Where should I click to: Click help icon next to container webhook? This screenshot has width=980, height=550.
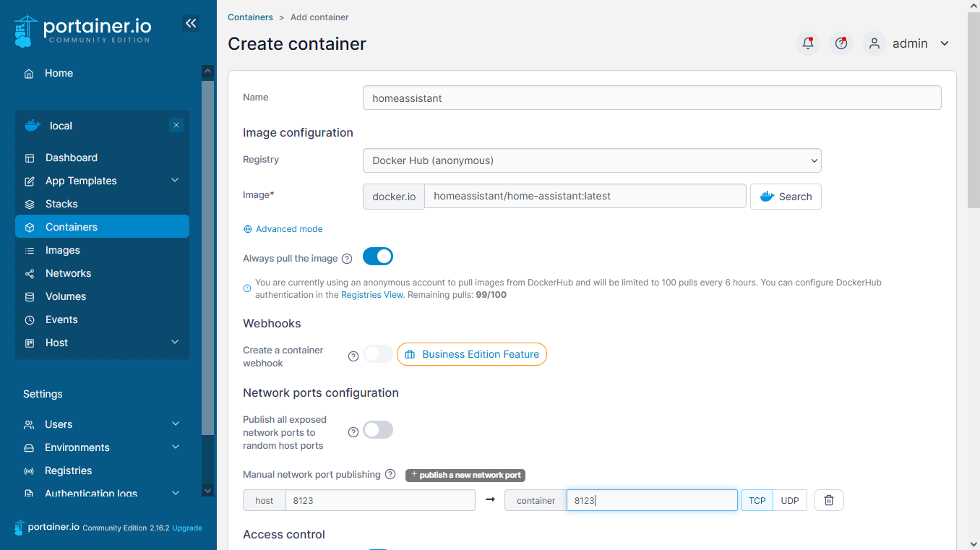(353, 356)
